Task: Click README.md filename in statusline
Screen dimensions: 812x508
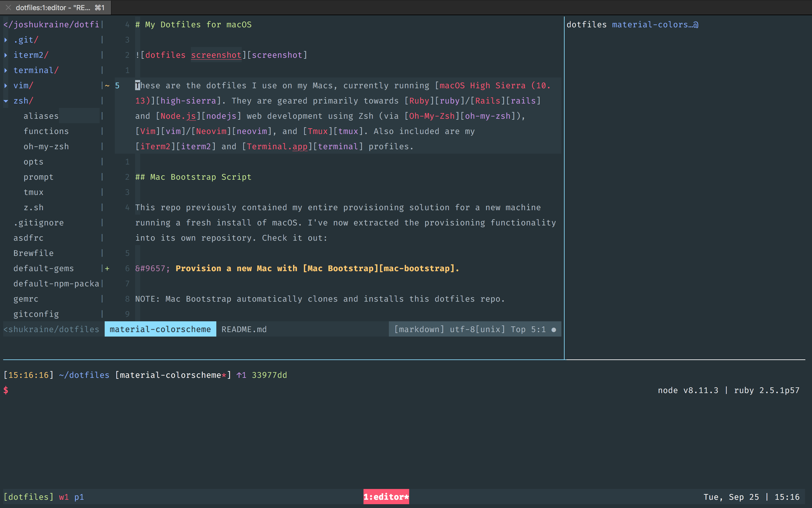Action: (244, 329)
